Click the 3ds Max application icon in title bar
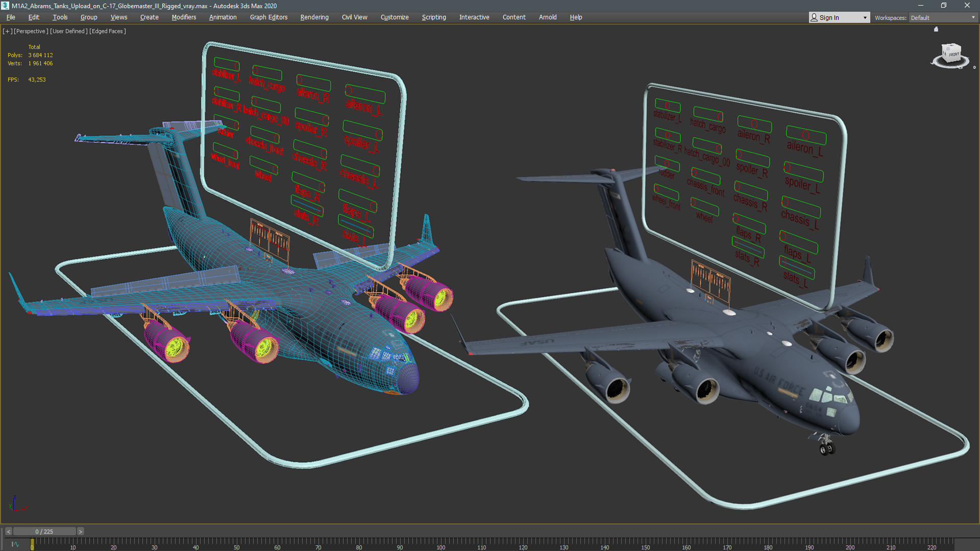This screenshot has width=980, height=551. coord(6,6)
